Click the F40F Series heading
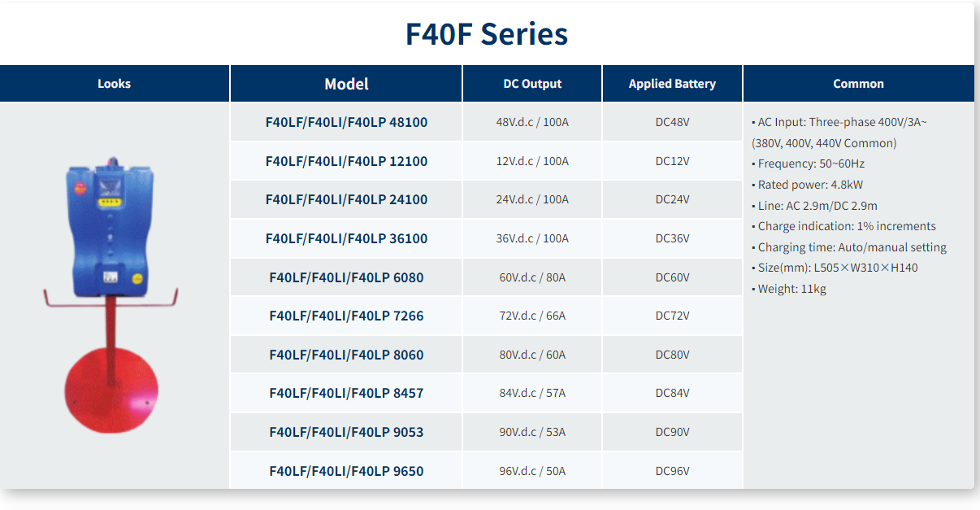This screenshot has height=510, width=980. point(487,34)
